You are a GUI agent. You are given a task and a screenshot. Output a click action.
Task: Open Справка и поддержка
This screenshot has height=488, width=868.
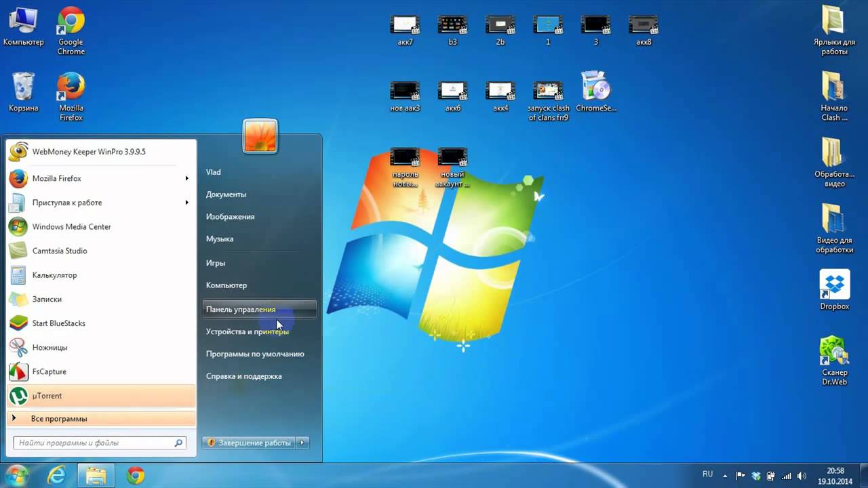(260, 376)
